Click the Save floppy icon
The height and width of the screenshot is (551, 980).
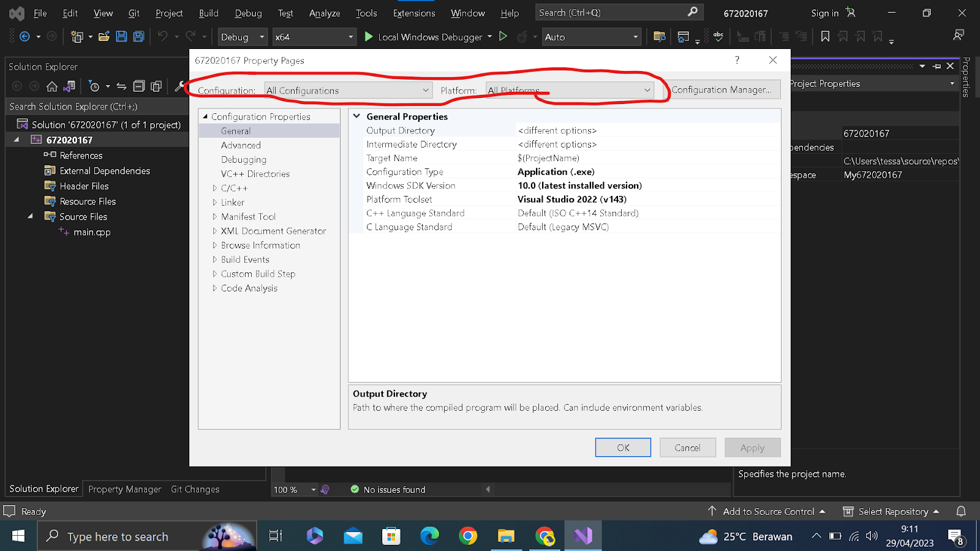pos(121,37)
